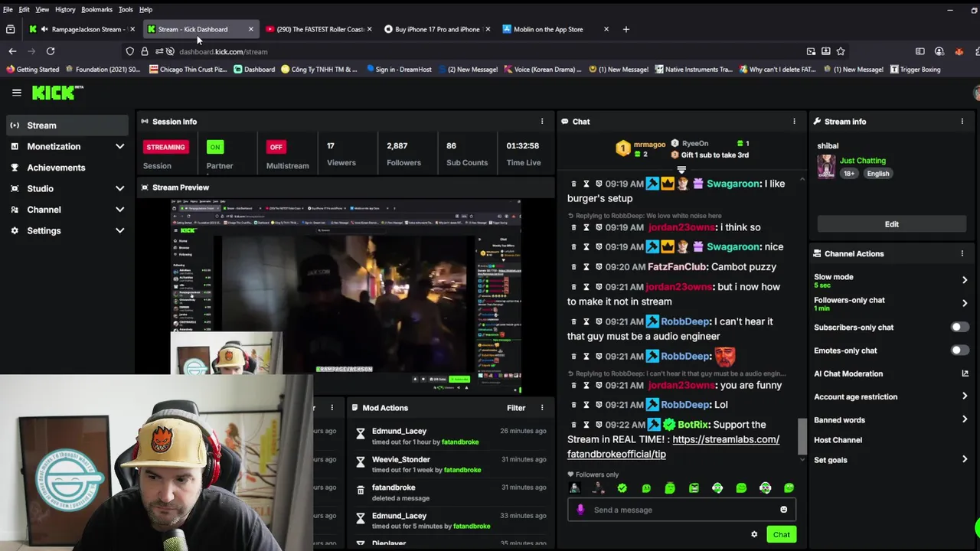The width and height of the screenshot is (980, 551).
Task: Toggle Subscribers-only chat switch
Action: click(x=959, y=328)
